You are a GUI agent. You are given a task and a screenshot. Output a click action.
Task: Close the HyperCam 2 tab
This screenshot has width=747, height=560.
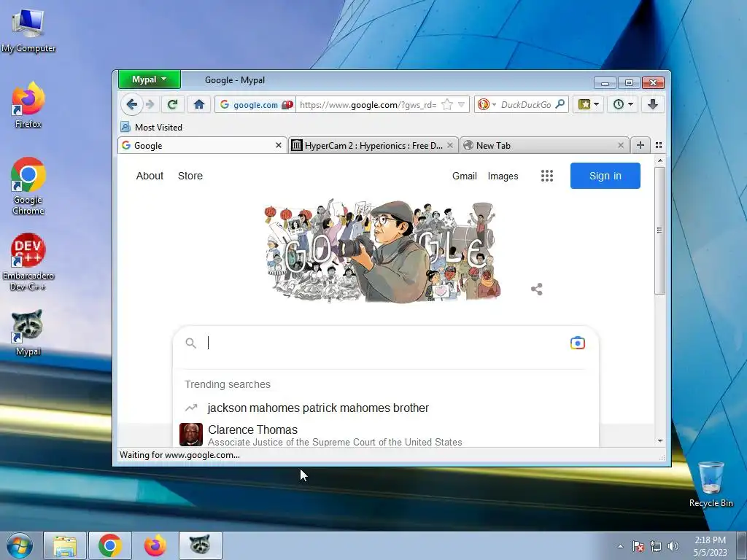click(x=449, y=145)
